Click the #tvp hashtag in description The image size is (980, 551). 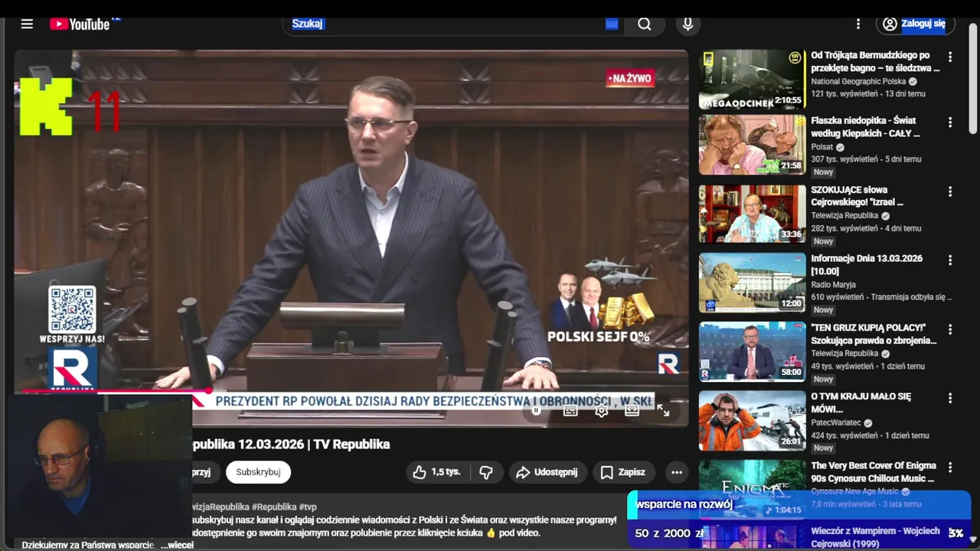(x=308, y=507)
